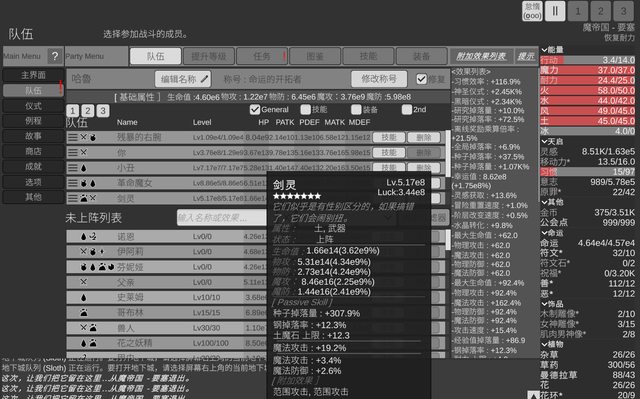Collapse the 天启 section
This screenshot has height=399, width=640.
(x=544, y=142)
